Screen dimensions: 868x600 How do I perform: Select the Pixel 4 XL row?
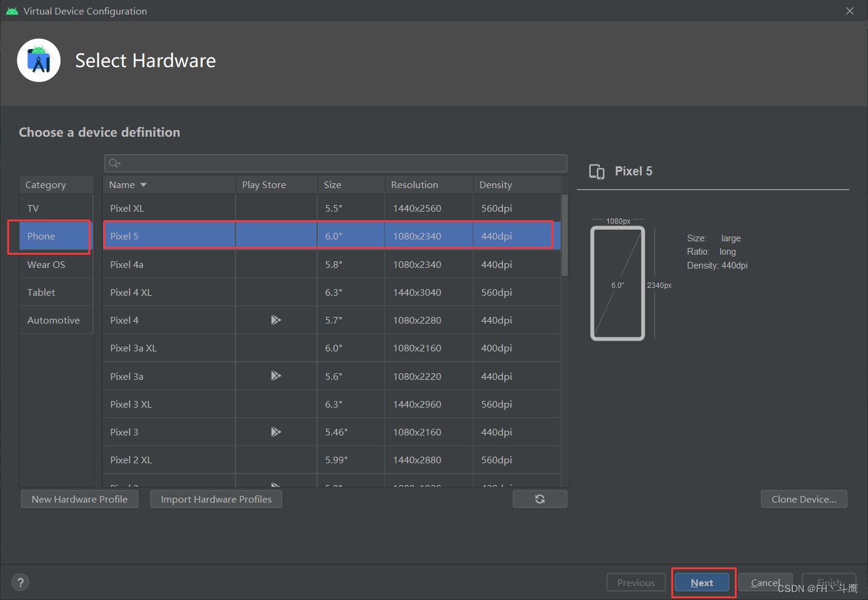coord(332,292)
